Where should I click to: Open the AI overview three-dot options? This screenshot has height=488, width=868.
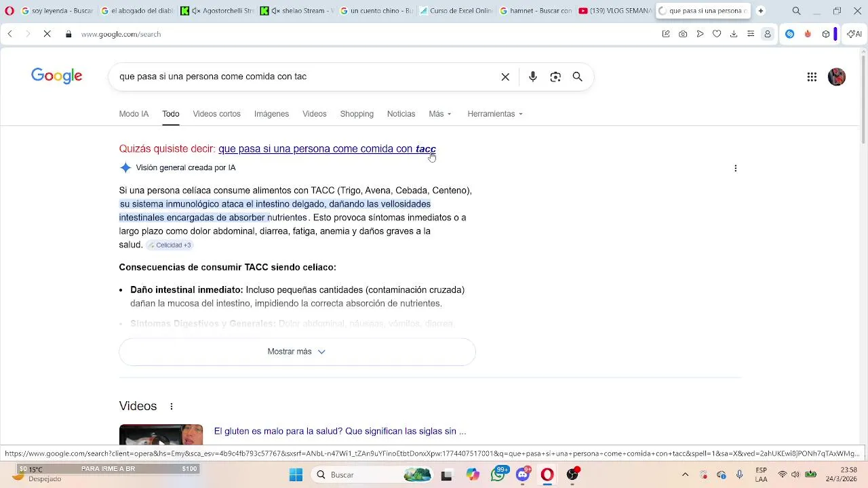click(736, 168)
